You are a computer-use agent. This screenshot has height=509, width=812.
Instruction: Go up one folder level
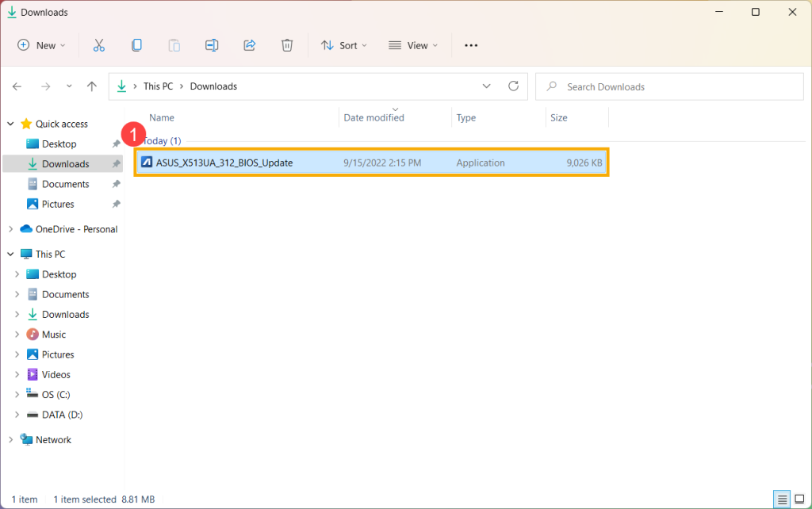coord(92,86)
